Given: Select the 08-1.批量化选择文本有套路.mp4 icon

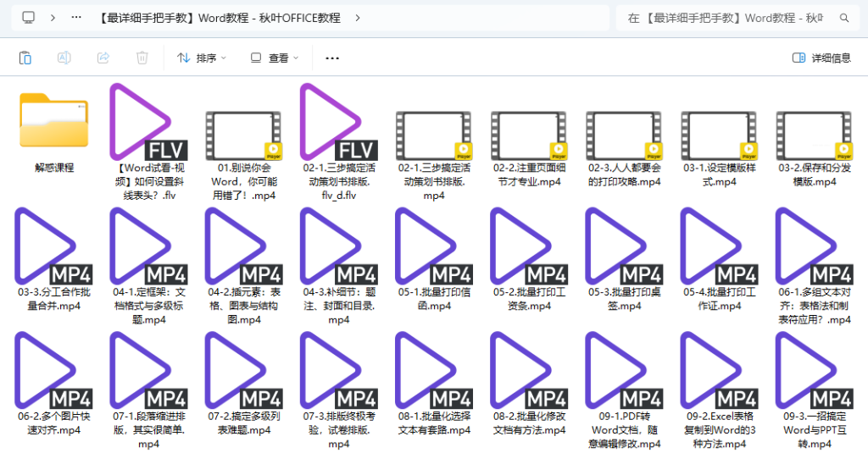Looking at the screenshot, I should (x=434, y=371).
